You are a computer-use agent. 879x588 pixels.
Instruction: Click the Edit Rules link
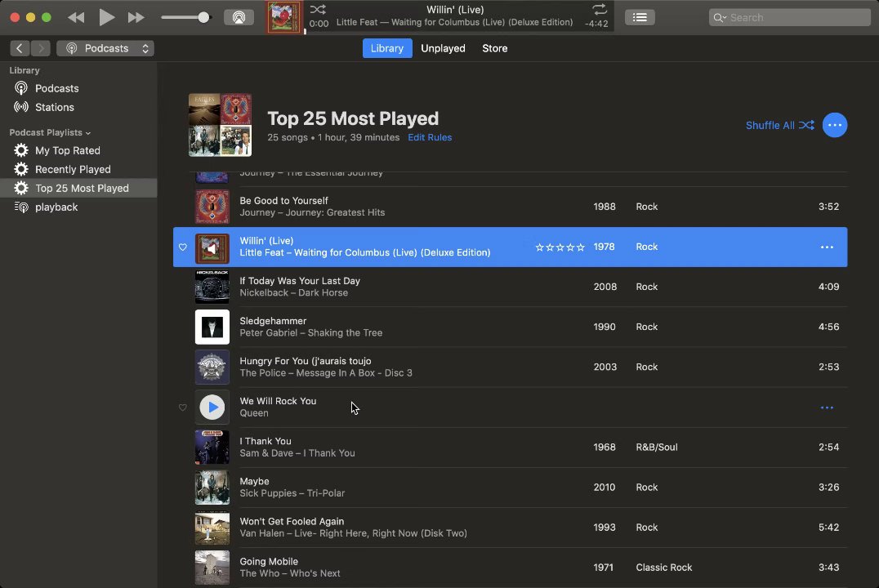[430, 137]
